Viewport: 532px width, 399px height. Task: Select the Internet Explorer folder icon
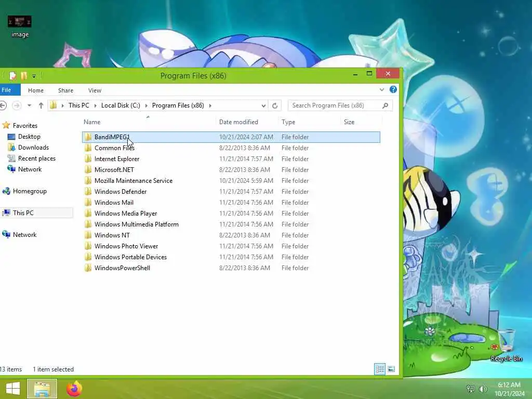tap(88, 159)
